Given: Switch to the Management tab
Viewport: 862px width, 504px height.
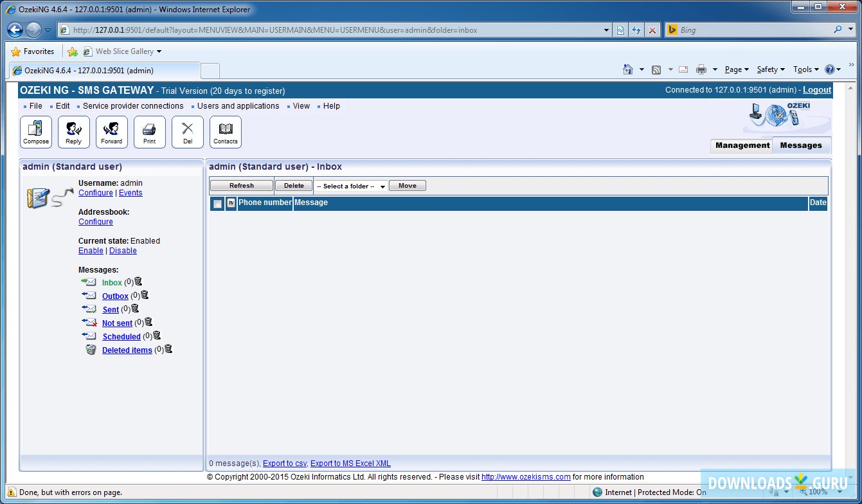Looking at the screenshot, I should (742, 145).
